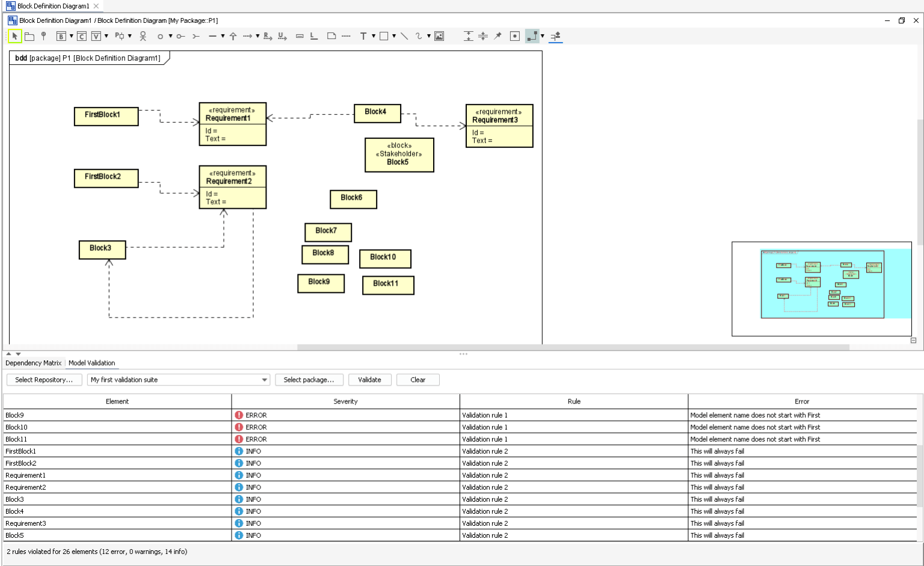Image resolution: width=924 pixels, height=566 pixels.
Task: Open Select Repository dialog
Action: [44, 380]
